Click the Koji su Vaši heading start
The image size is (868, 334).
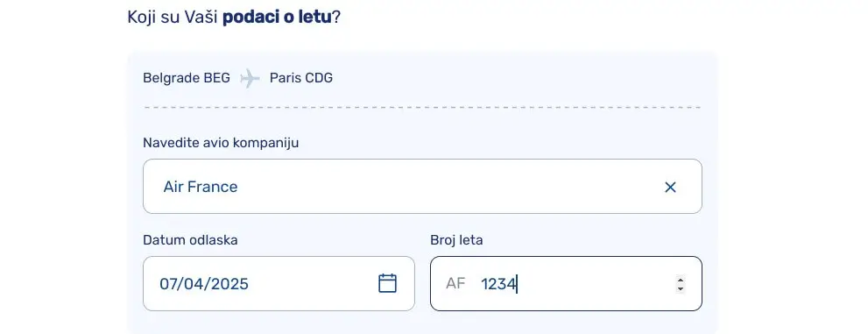pos(173,18)
